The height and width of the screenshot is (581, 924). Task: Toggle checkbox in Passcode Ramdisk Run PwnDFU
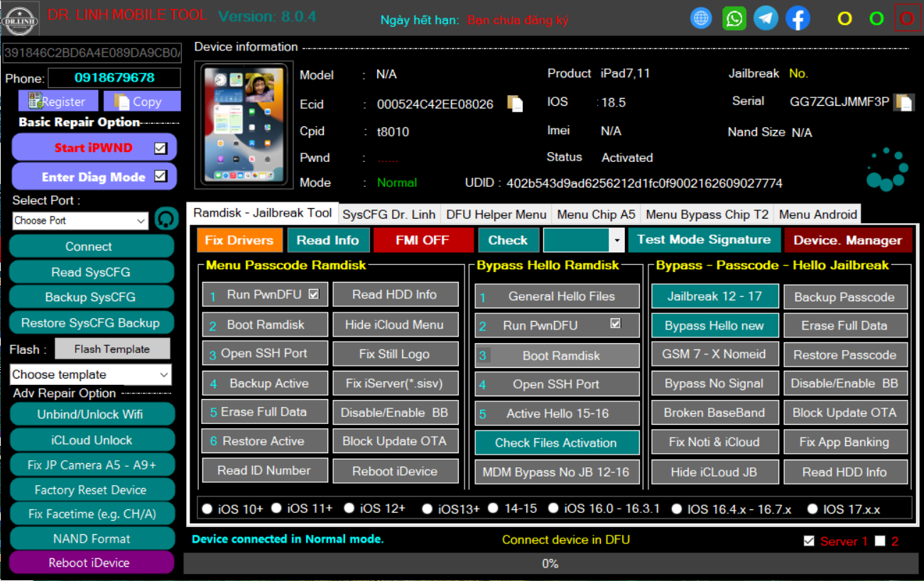pos(314,293)
